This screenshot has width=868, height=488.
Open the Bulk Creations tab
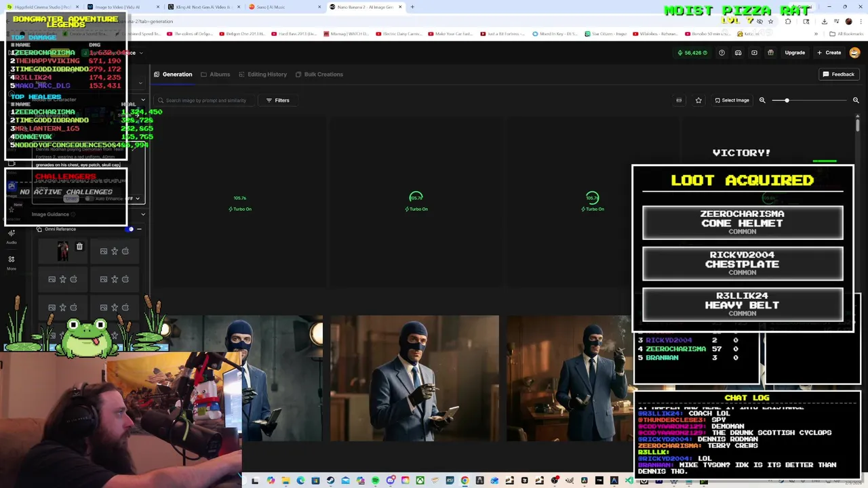coord(319,75)
